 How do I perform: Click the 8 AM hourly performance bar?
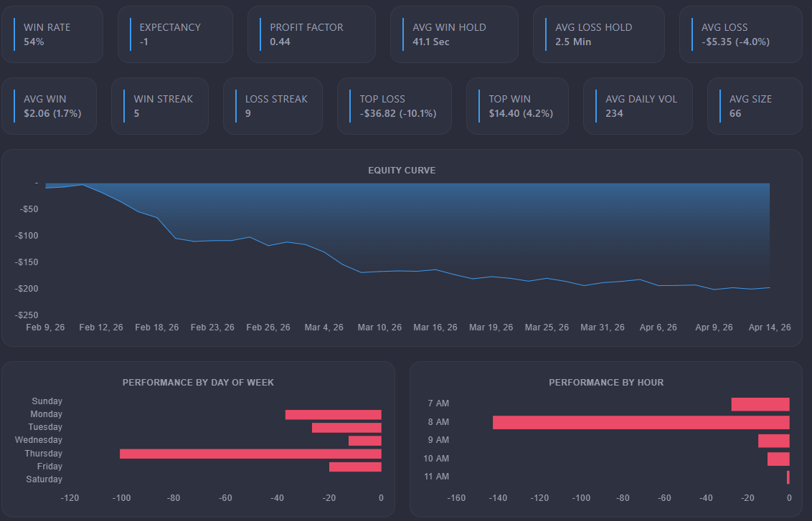click(641, 422)
